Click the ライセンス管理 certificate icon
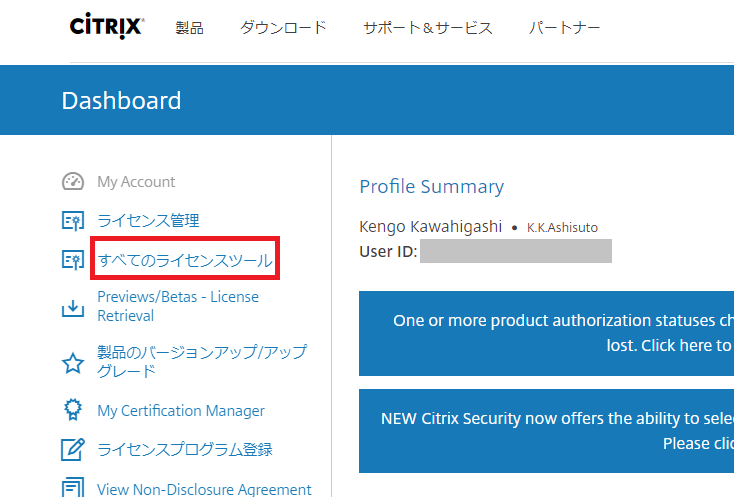Screen dimensions: 734x497 coord(73,221)
